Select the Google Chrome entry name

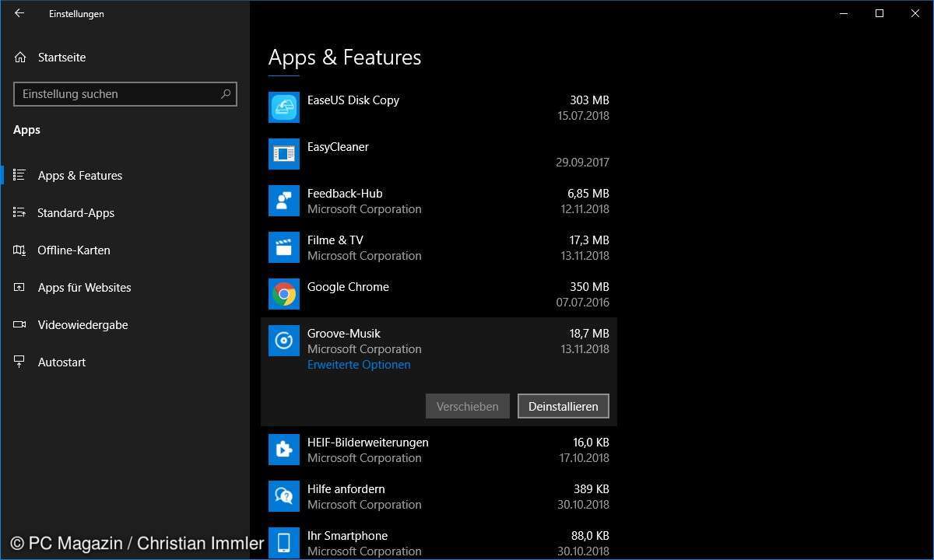tap(348, 286)
